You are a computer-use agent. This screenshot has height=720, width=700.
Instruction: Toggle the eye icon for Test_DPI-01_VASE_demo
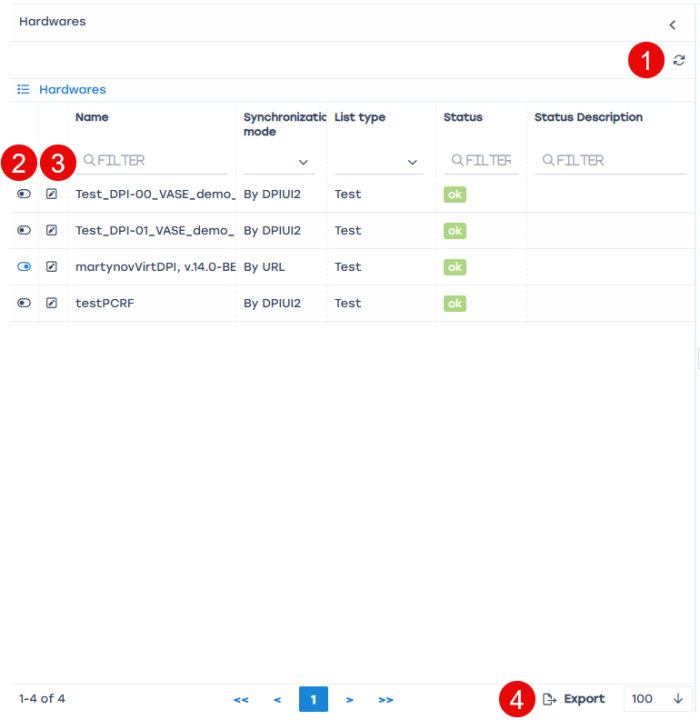click(x=24, y=230)
